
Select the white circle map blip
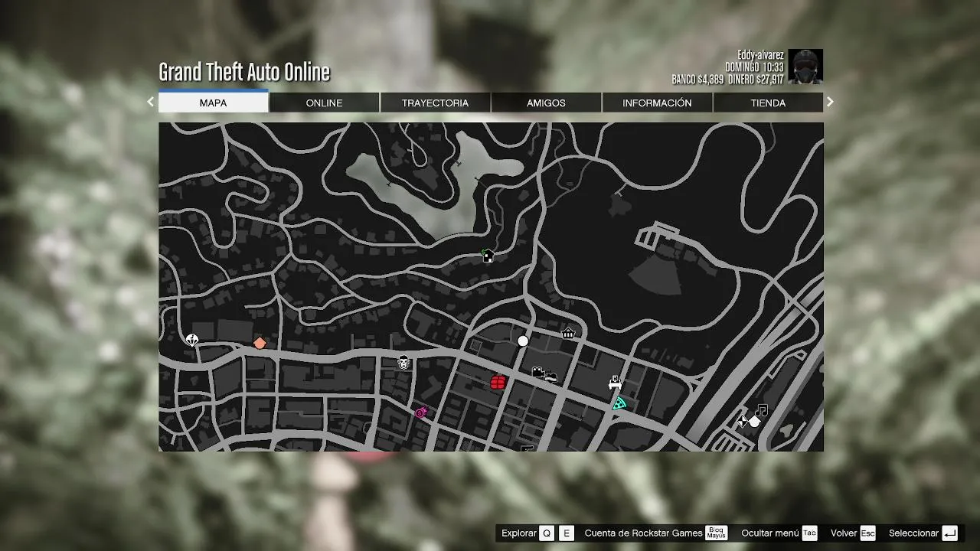(x=523, y=341)
